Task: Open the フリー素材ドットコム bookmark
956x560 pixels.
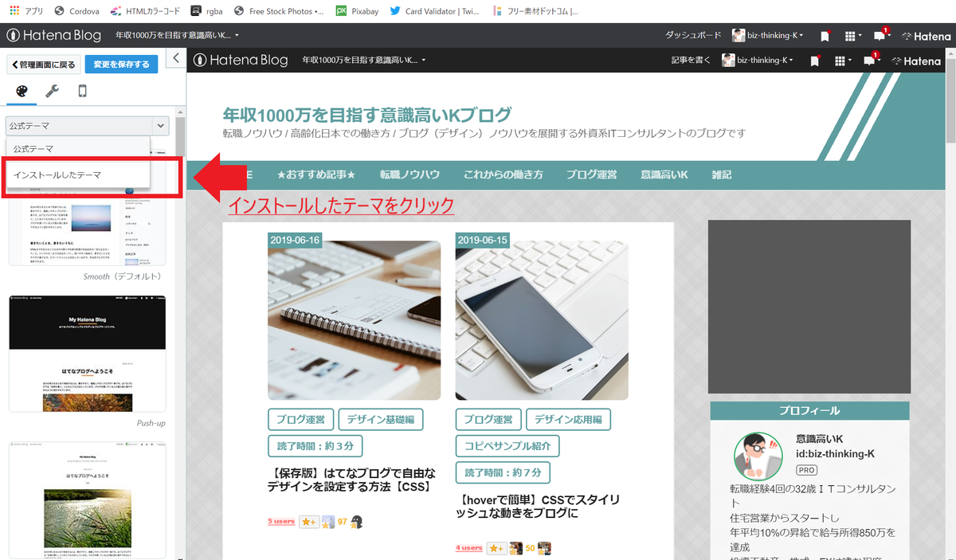Action: [535, 11]
